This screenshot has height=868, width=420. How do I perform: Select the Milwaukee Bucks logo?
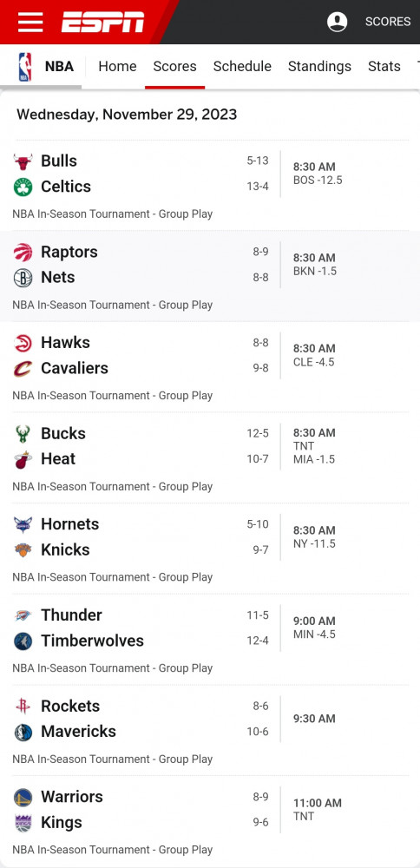coord(23,434)
